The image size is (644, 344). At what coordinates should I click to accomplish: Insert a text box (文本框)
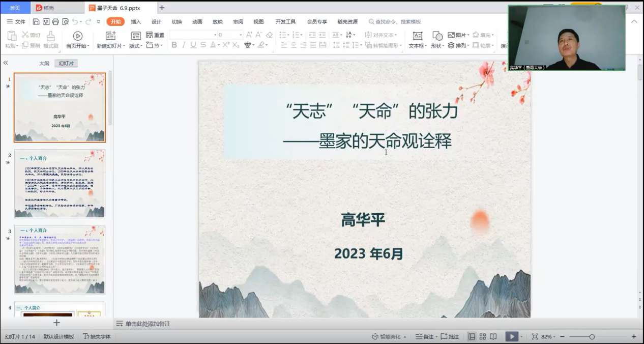[417, 36]
